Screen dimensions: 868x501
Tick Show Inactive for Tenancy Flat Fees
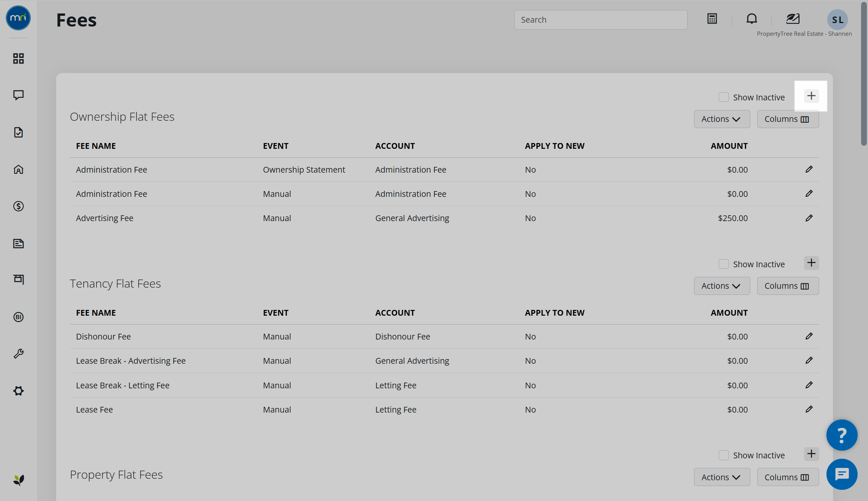pyautogui.click(x=723, y=264)
